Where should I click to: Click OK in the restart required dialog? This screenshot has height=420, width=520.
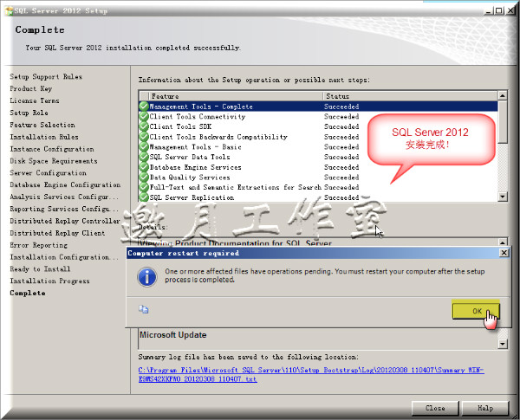point(476,311)
